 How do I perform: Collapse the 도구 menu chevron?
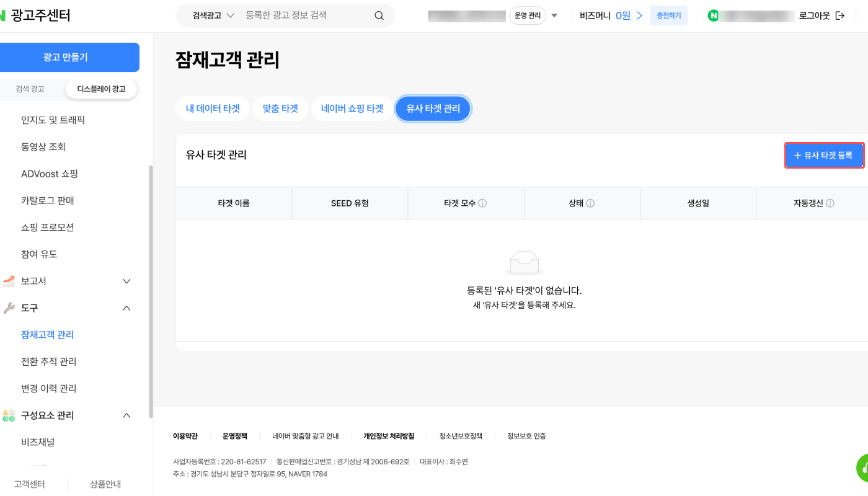pyautogui.click(x=126, y=308)
